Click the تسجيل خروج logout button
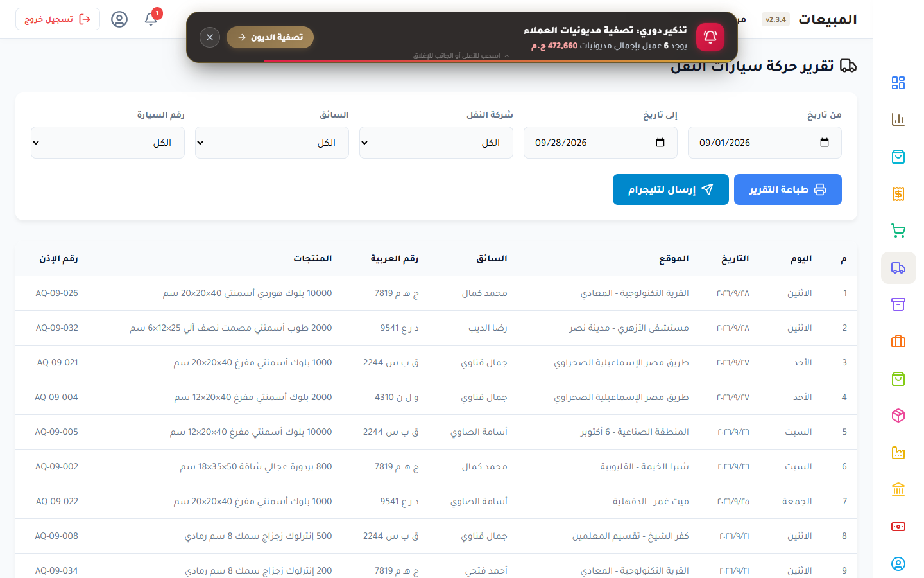This screenshot has width=924, height=578. 58,19
